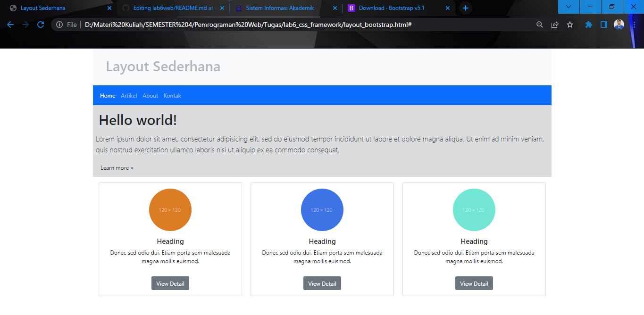Click the forward navigation arrow
The width and height of the screenshot is (644, 315).
[25, 24]
